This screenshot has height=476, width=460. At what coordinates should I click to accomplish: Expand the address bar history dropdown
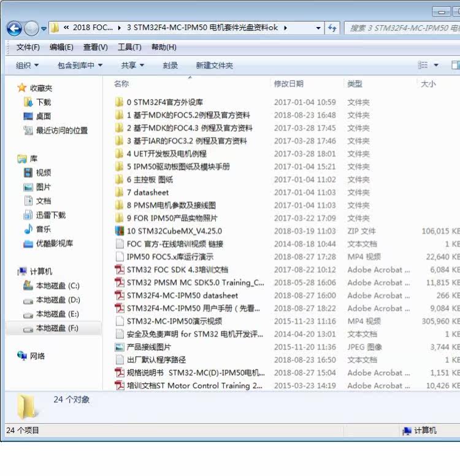tap(318, 28)
